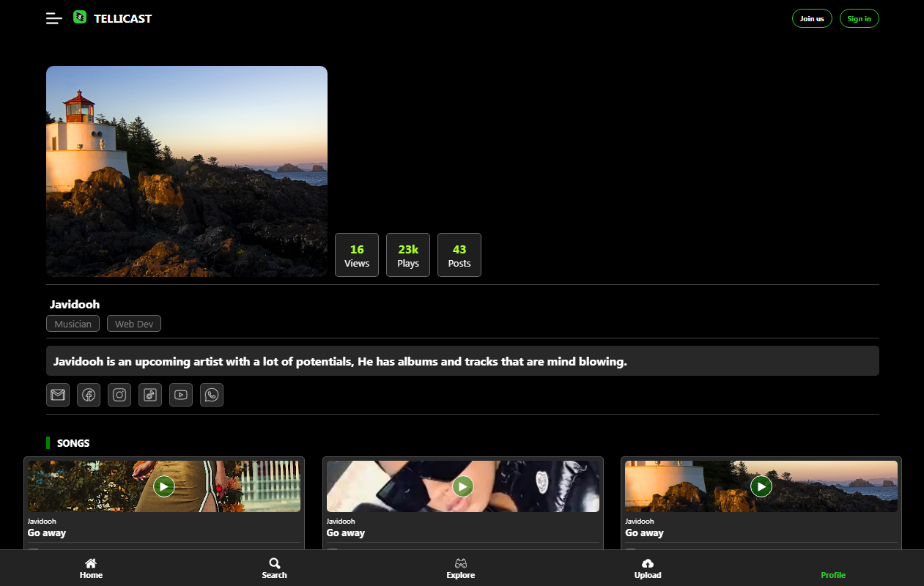The height and width of the screenshot is (586, 924).
Task: Open Upload in bottom navigation
Action: [648, 568]
